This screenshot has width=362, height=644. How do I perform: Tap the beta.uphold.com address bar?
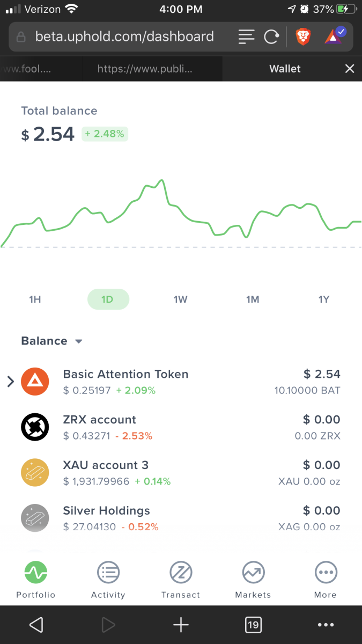coord(123,36)
